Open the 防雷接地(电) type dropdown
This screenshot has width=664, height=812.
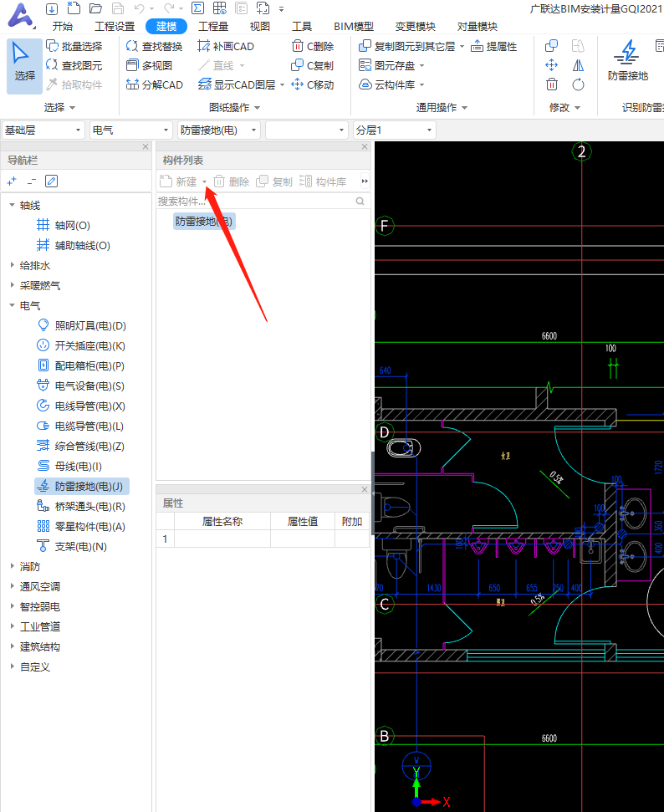tap(218, 130)
